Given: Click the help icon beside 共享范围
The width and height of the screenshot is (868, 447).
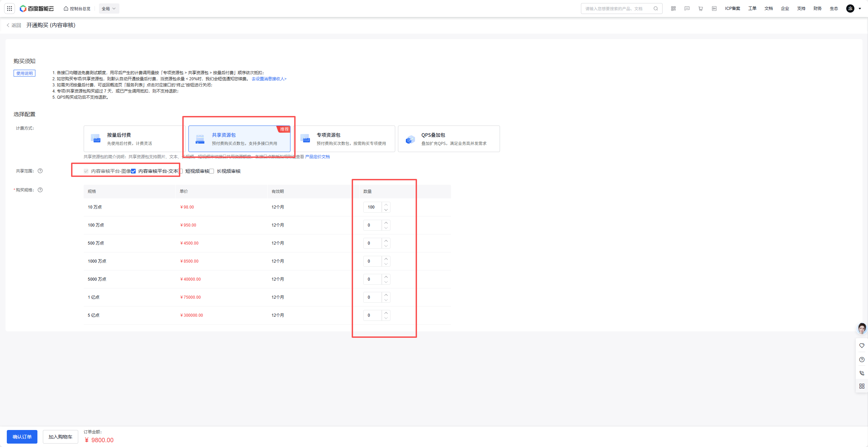Looking at the screenshot, I should (40, 171).
